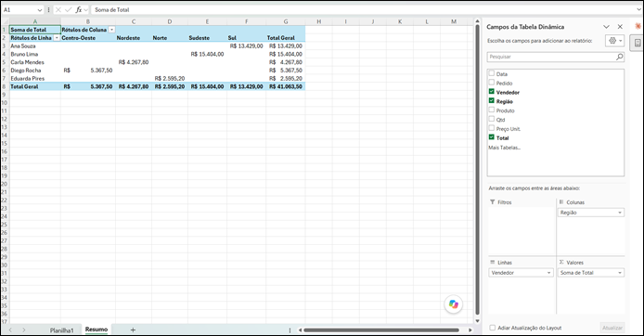The image size is (644, 336).
Task: Select cell with Bruno Lima
Action: [35, 54]
